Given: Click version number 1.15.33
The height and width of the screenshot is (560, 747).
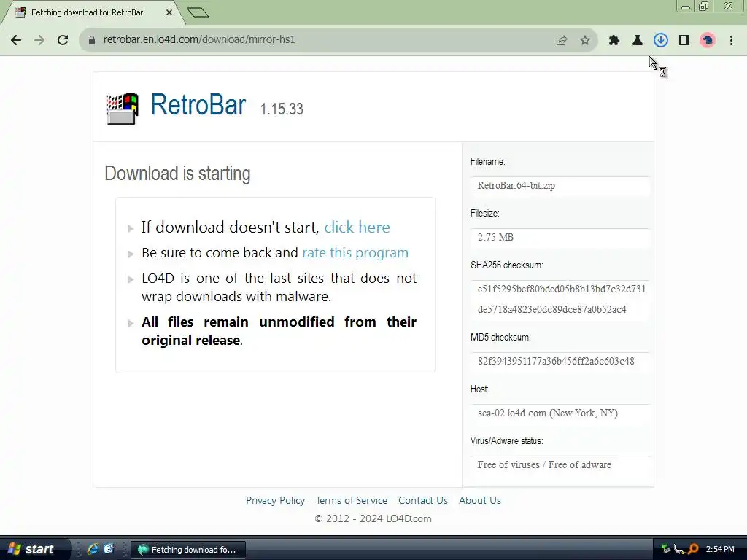Looking at the screenshot, I should [282, 109].
